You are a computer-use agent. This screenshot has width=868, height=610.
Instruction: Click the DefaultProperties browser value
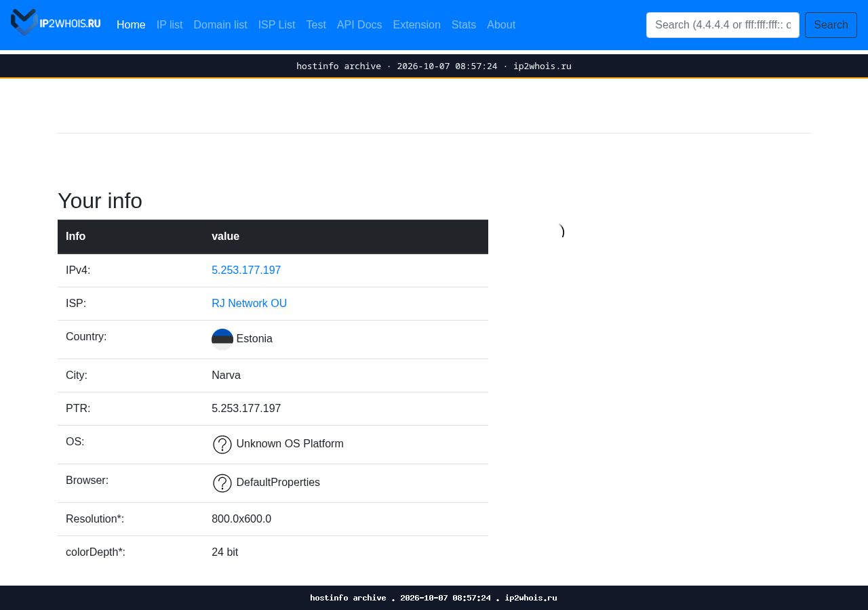tap(278, 483)
